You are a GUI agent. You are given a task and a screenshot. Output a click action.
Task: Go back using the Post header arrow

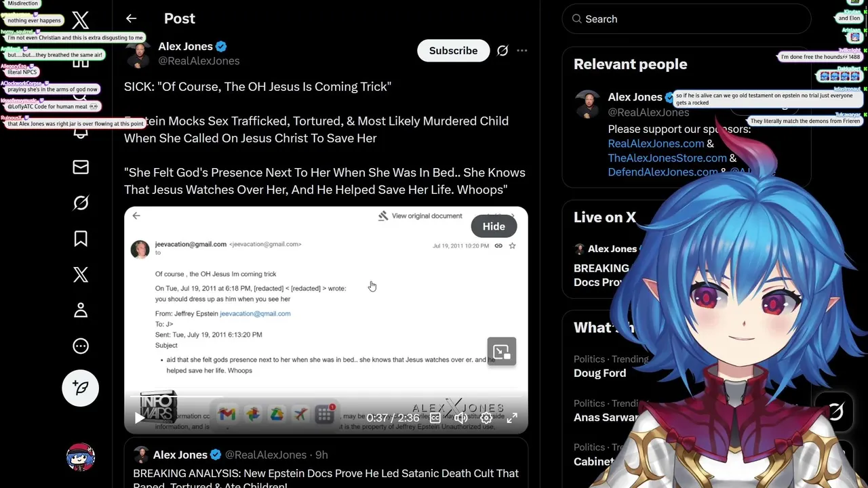tap(131, 19)
